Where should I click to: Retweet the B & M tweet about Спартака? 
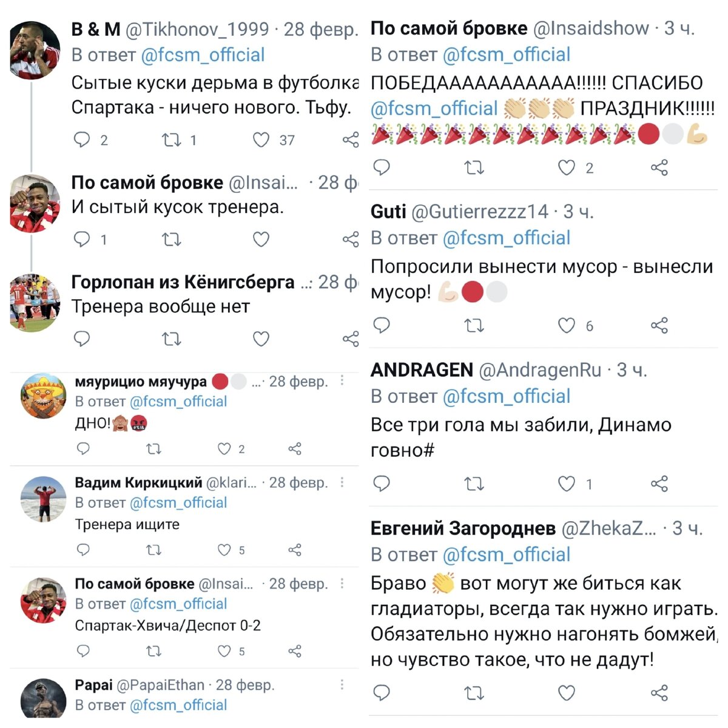tap(172, 140)
